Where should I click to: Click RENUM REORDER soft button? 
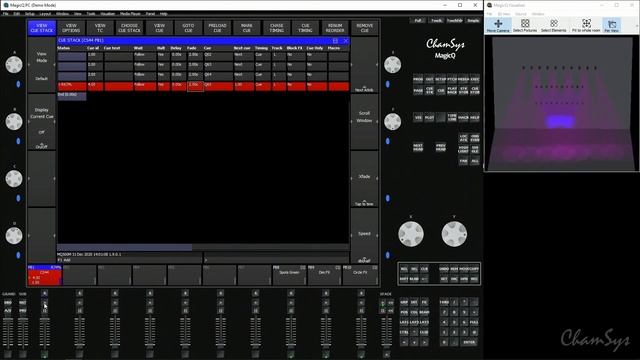tap(335, 28)
